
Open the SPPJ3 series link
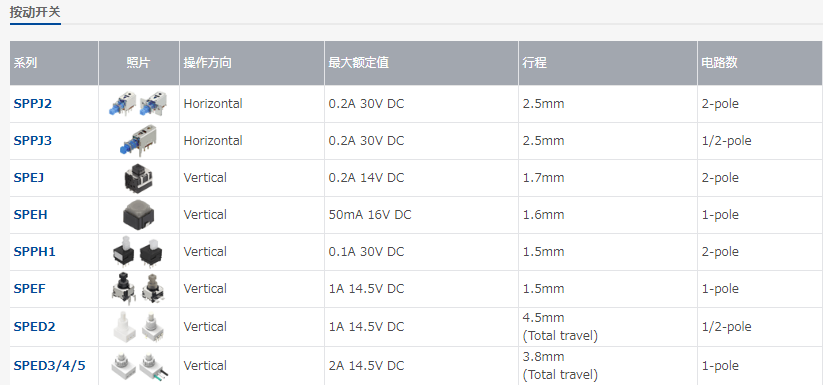pos(33,141)
